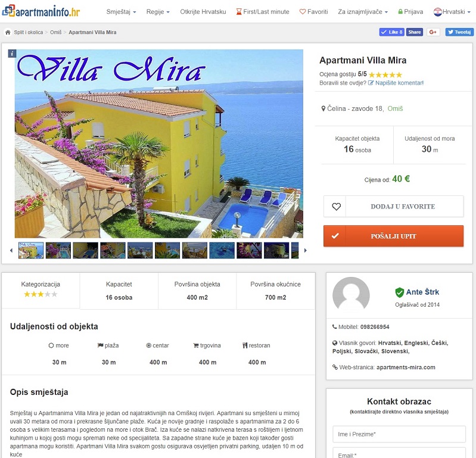Click the Facebook Like button
The height and width of the screenshot is (458, 476).
tap(391, 32)
